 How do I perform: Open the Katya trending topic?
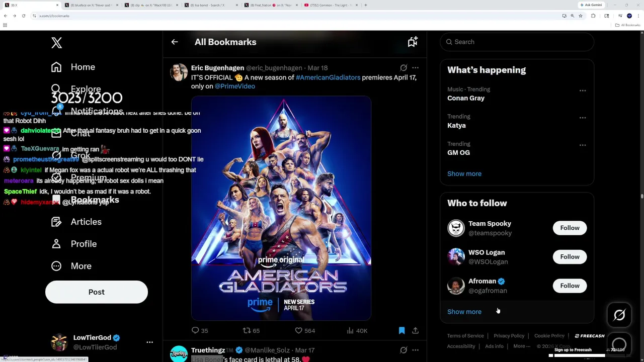click(x=456, y=125)
